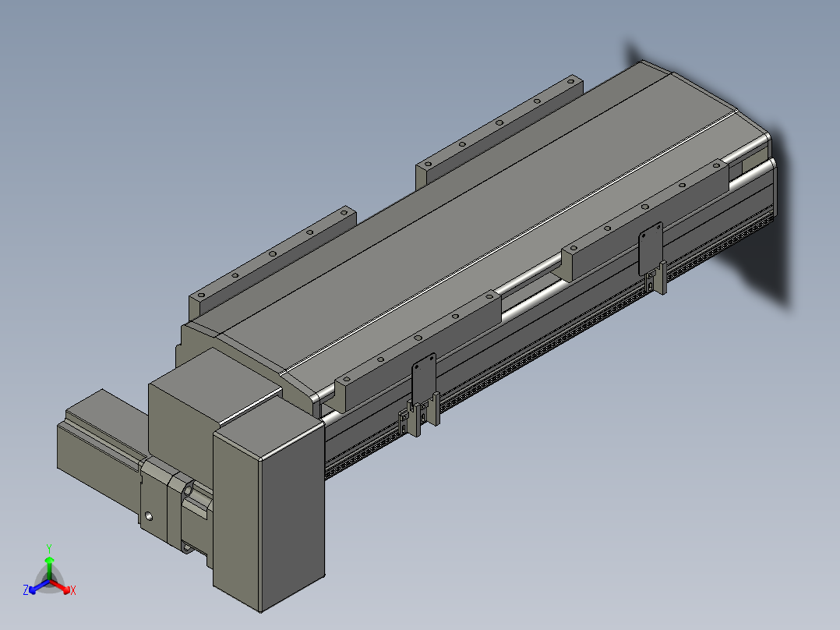Select the left sensor bracket plate

[424, 378]
